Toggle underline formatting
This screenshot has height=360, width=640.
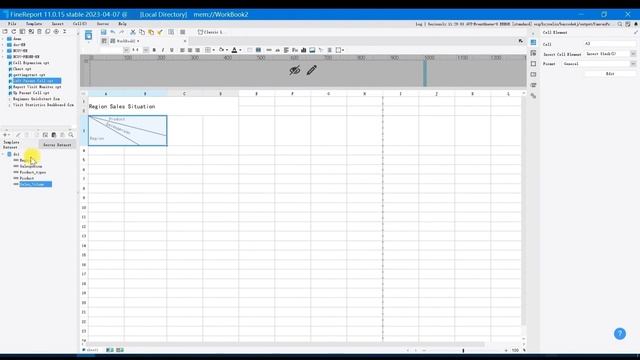[x=171, y=50]
